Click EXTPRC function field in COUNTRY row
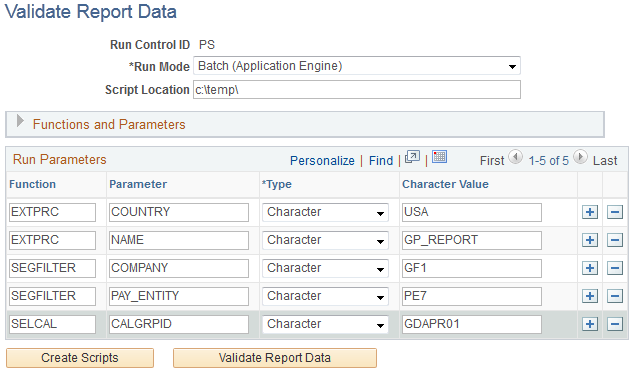The image size is (632, 371). pos(52,213)
